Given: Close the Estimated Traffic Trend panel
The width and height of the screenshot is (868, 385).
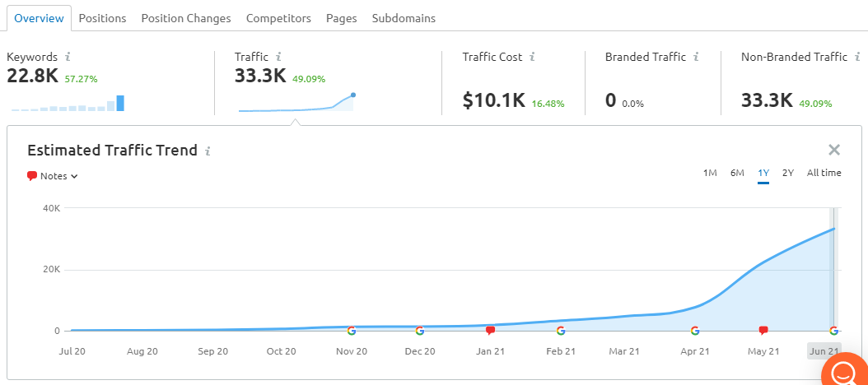Looking at the screenshot, I should (x=833, y=150).
